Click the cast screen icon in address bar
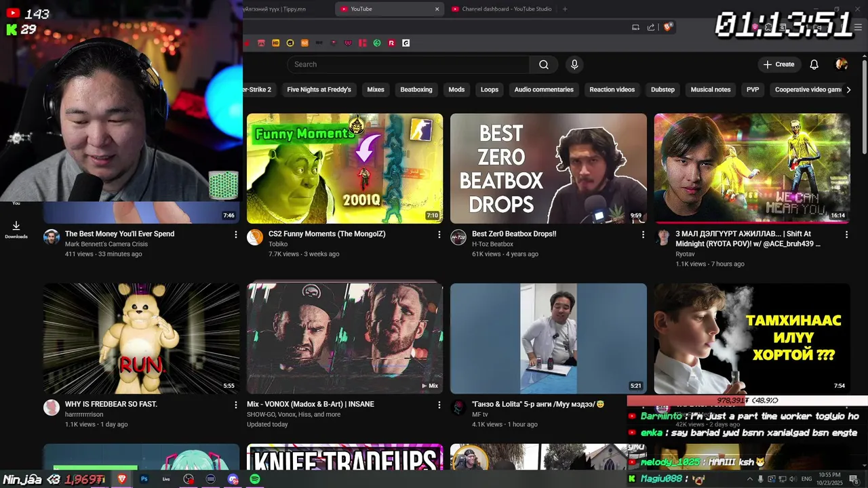The width and height of the screenshot is (868, 488). (635, 27)
